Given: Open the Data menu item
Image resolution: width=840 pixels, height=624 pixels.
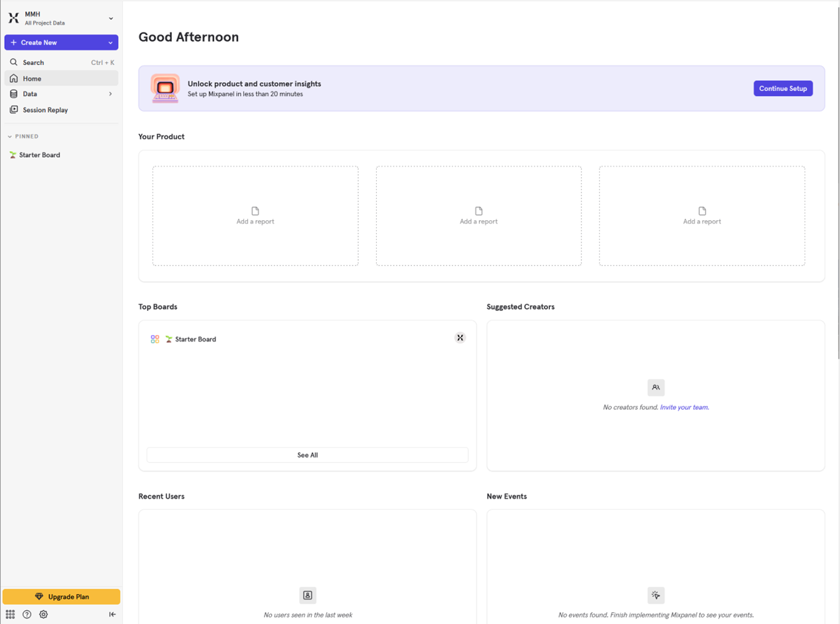Looking at the screenshot, I should pyautogui.click(x=61, y=94).
